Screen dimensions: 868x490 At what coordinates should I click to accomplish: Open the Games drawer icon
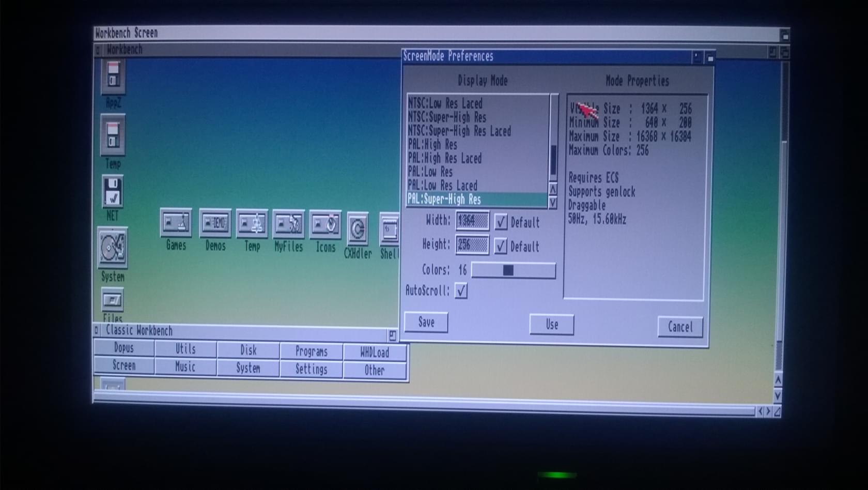point(176,223)
